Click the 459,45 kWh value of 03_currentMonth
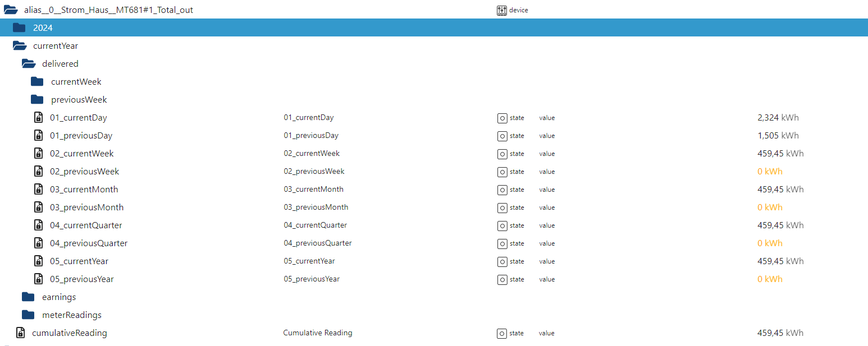868x346 pixels. click(780, 190)
